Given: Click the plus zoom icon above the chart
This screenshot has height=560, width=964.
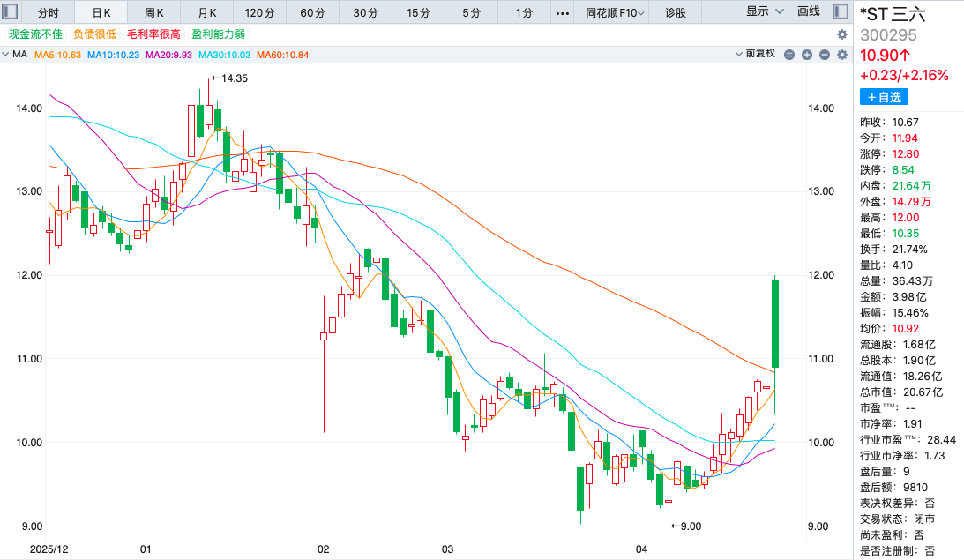Looking at the screenshot, I should pyautogui.click(x=806, y=55).
